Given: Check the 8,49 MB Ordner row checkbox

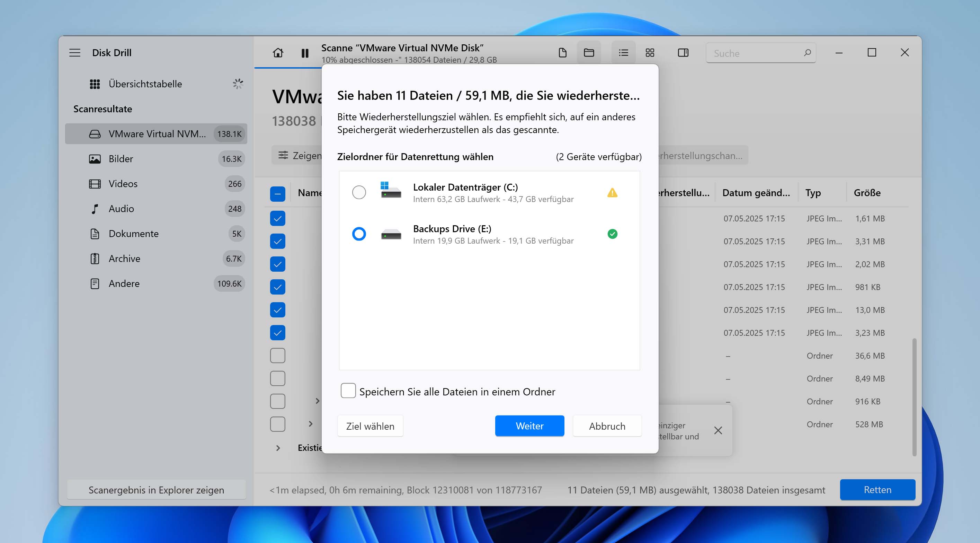Looking at the screenshot, I should pyautogui.click(x=278, y=378).
